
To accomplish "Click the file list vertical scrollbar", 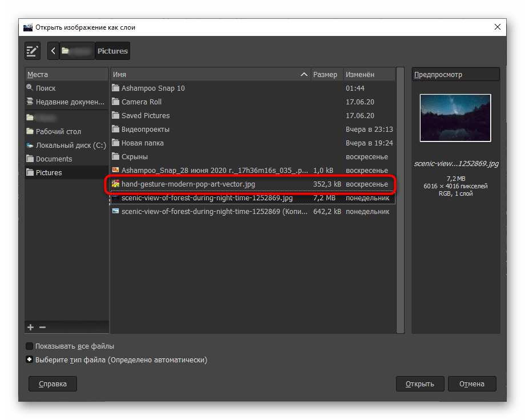I will coord(400,200).
